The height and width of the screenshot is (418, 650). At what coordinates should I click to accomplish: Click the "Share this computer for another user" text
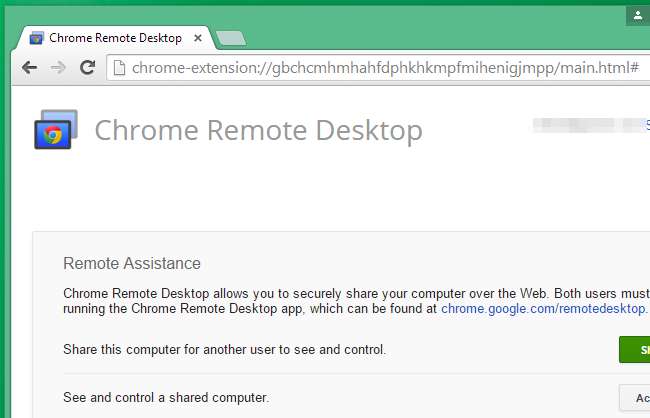(224, 350)
